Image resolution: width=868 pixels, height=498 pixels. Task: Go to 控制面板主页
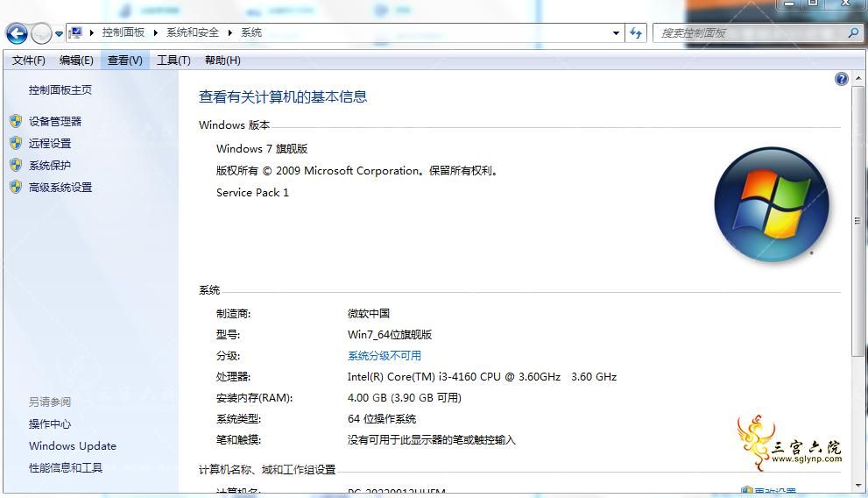[60, 89]
